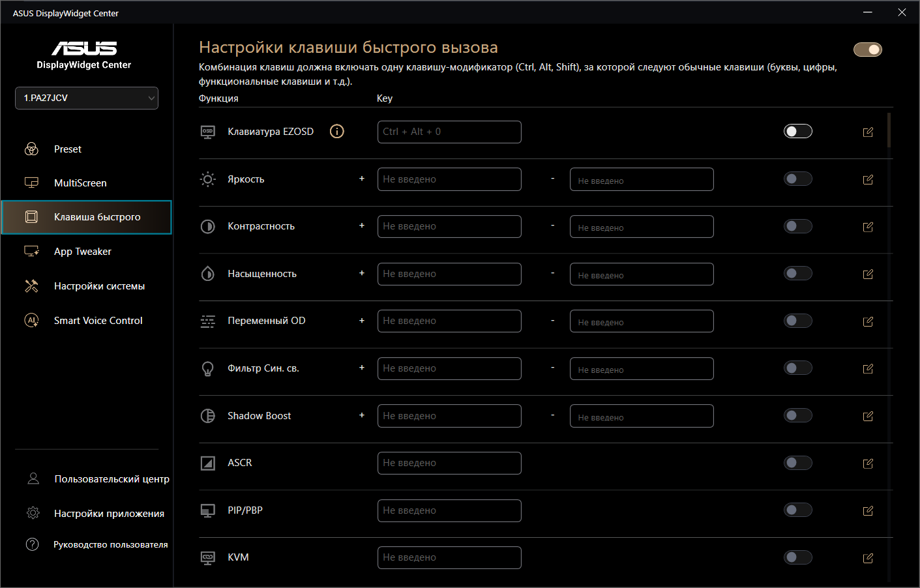The image size is (920, 588).
Task: Open Руководство пользователя
Action: (x=110, y=544)
